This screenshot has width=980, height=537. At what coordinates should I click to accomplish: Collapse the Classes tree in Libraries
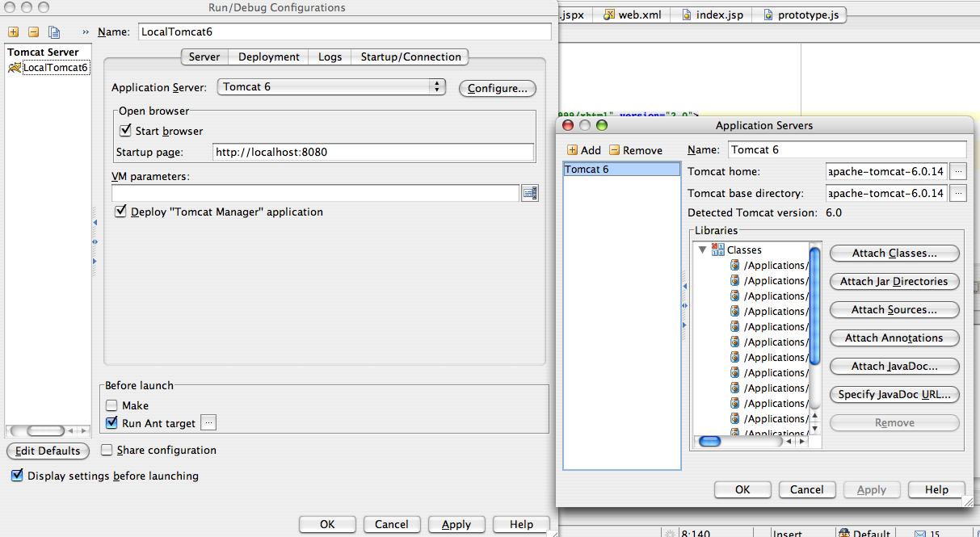(702, 250)
